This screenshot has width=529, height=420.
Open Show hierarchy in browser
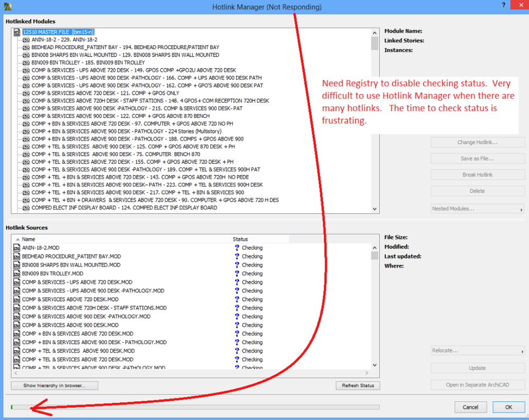pyautogui.click(x=54, y=385)
